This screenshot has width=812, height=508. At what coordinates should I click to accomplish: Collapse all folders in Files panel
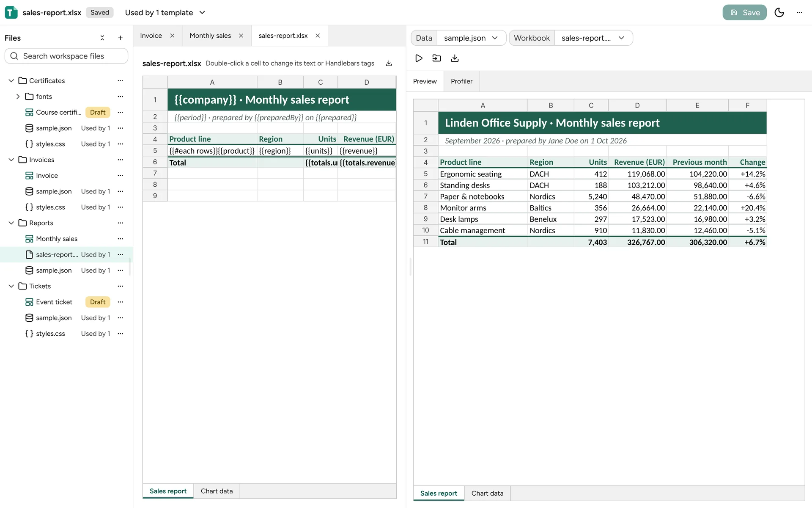(102, 38)
